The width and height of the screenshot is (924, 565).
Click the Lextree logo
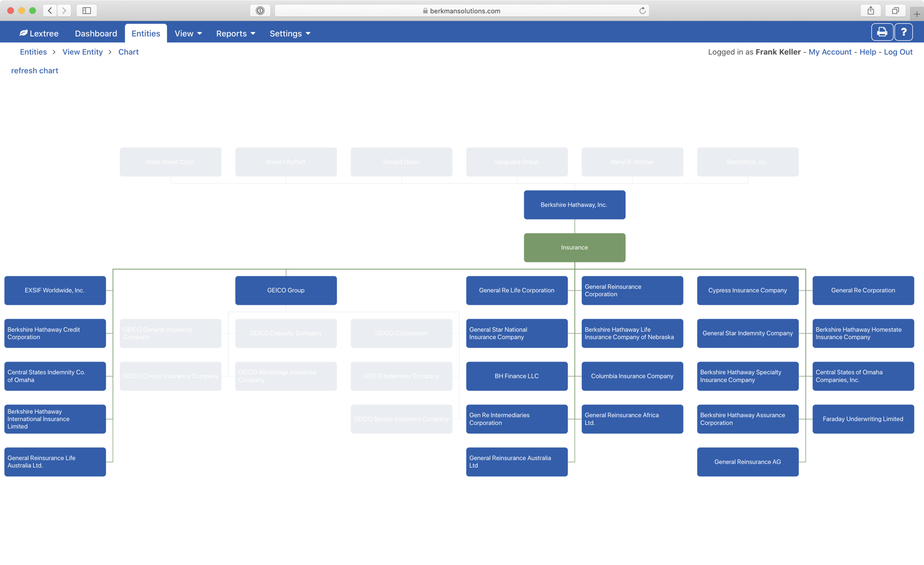point(39,34)
